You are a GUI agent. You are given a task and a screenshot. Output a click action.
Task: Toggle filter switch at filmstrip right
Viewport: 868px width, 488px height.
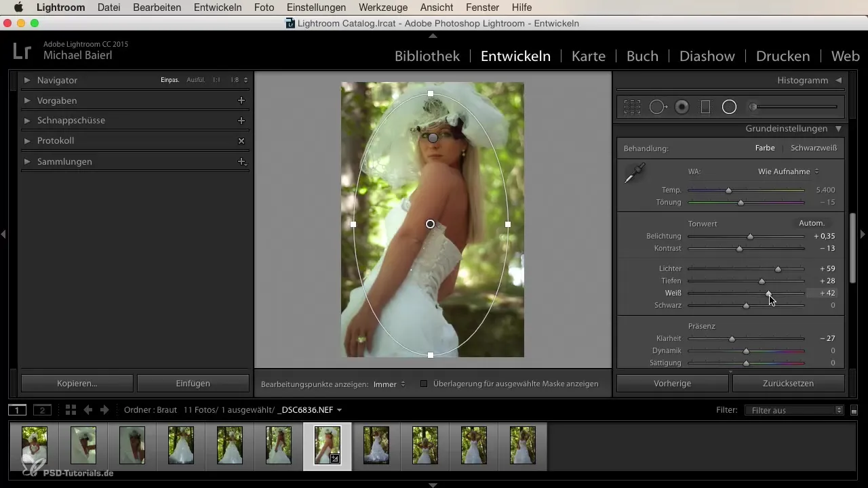[x=854, y=410]
